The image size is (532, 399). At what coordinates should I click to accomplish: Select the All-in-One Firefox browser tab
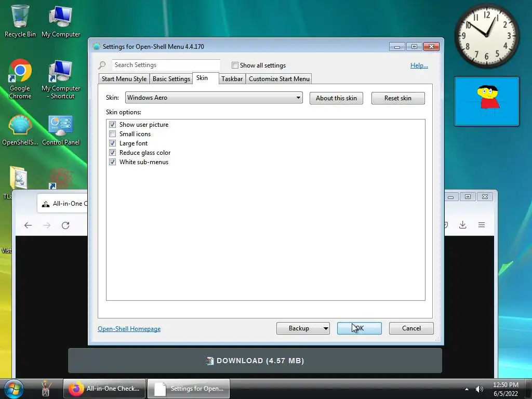click(63, 204)
